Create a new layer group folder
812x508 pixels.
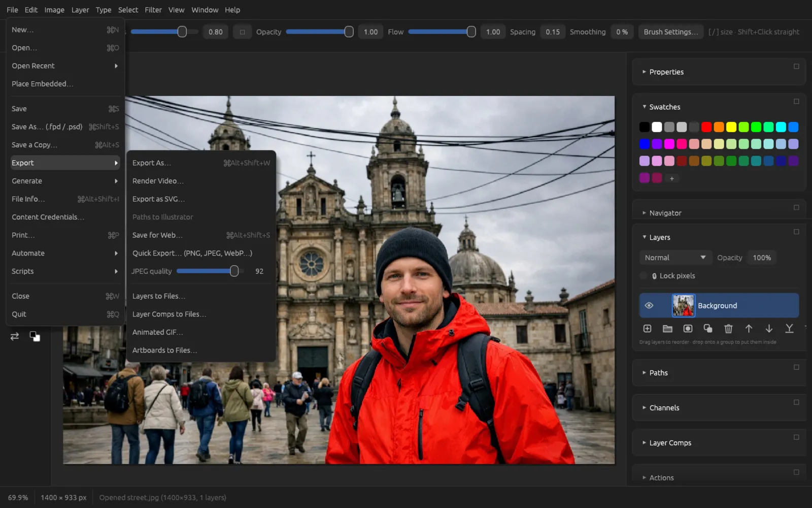click(x=667, y=329)
